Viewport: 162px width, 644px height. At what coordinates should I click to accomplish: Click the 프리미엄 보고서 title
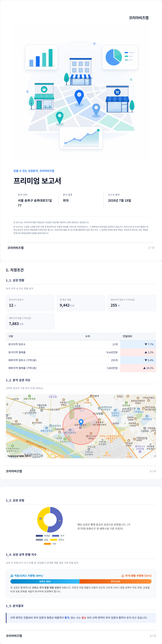(37, 181)
